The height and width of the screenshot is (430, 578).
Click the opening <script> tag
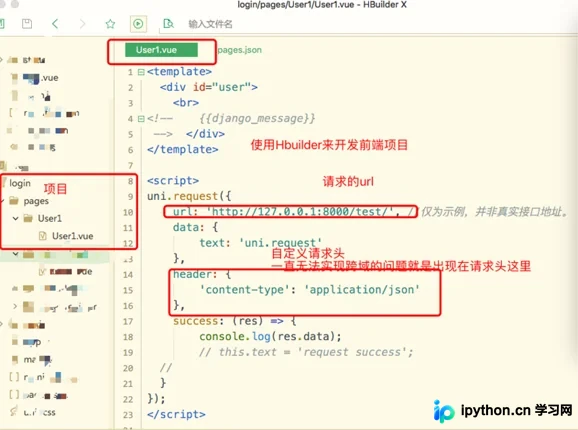click(x=173, y=181)
